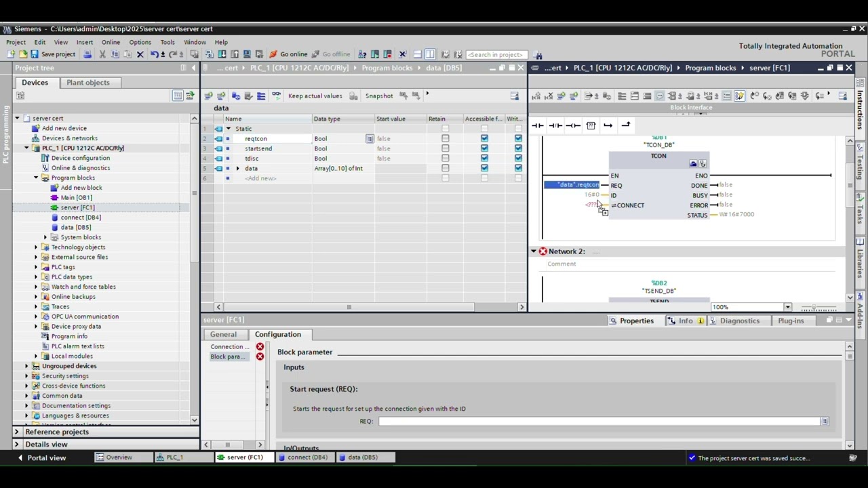Click the Print icon in main toolbar
The image size is (868, 488).
87,54
